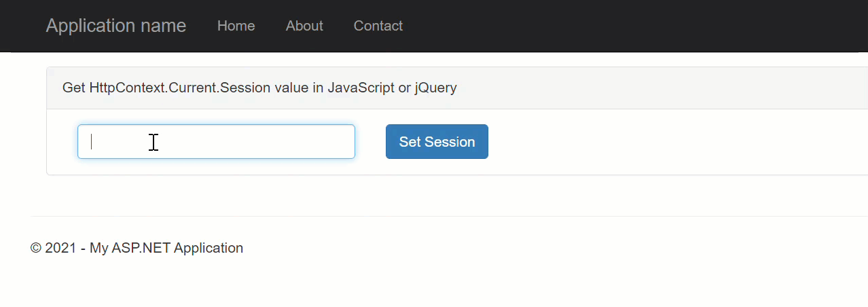Select About in the top navbar

click(304, 26)
